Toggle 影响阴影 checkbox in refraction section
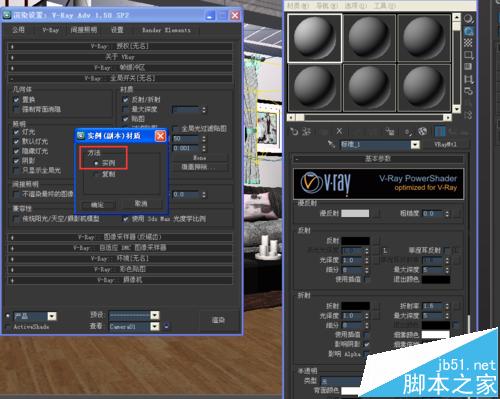The width and height of the screenshot is (500, 399). tap(367, 344)
